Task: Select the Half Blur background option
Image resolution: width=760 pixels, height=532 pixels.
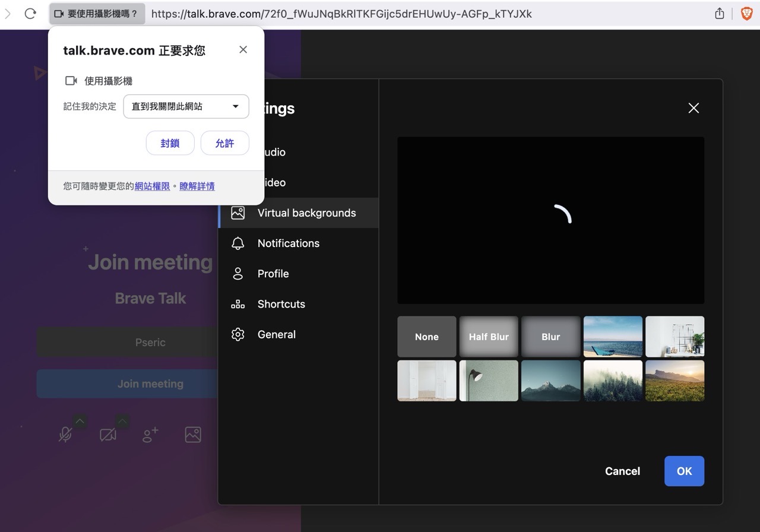Action: pyautogui.click(x=489, y=337)
